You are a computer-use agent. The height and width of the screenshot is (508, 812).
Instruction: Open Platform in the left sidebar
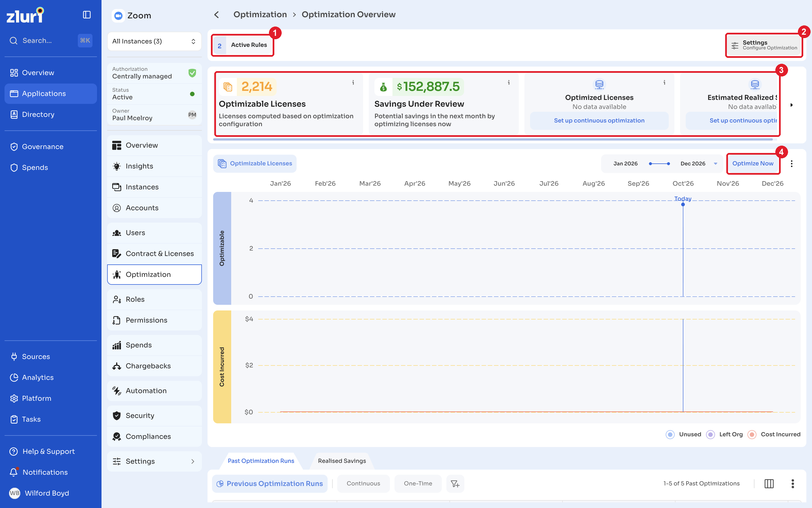[37, 398]
